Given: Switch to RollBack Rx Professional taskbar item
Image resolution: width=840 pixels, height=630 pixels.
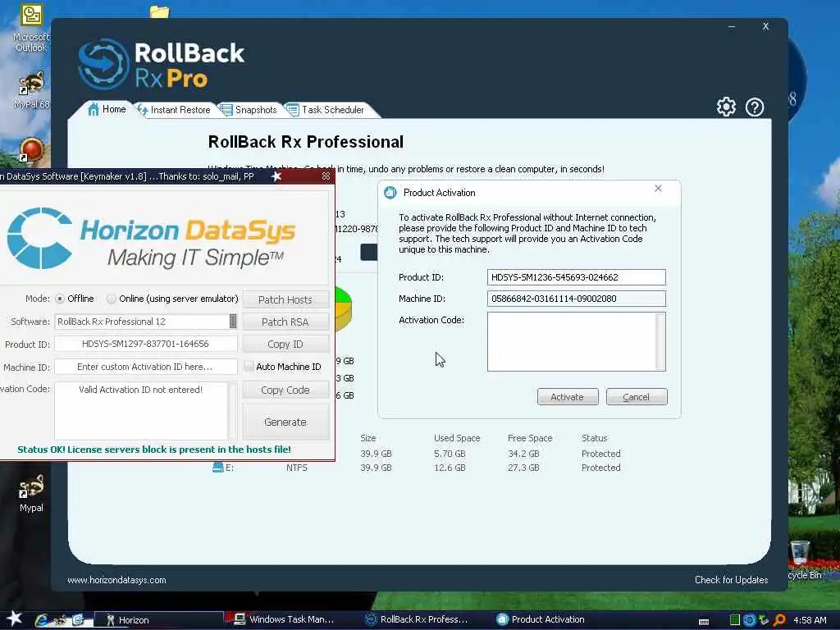Looking at the screenshot, I should click(x=417, y=619).
